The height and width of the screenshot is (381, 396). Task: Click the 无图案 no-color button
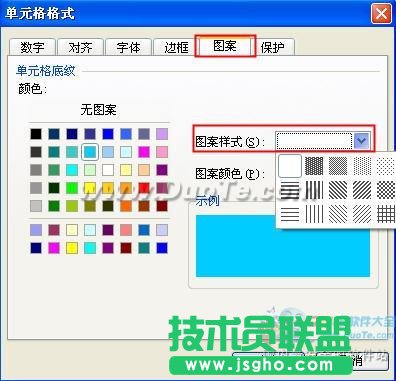(99, 109)
